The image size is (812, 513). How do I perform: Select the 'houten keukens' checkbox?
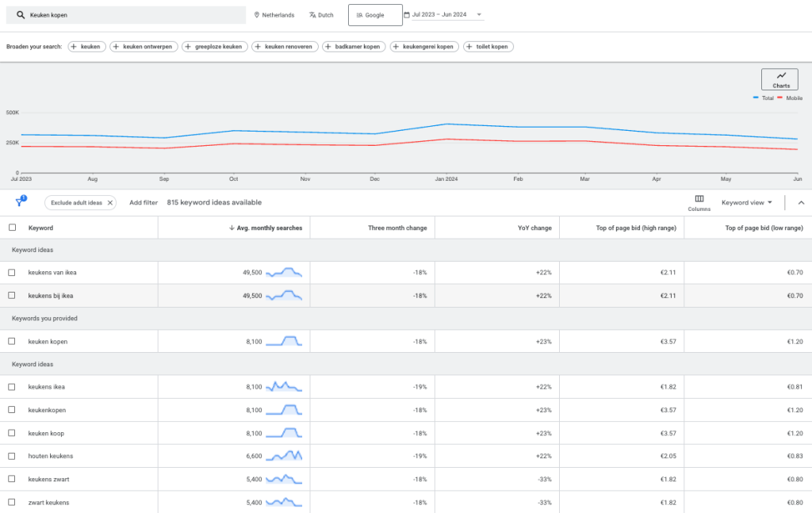[x=12, y=456]
